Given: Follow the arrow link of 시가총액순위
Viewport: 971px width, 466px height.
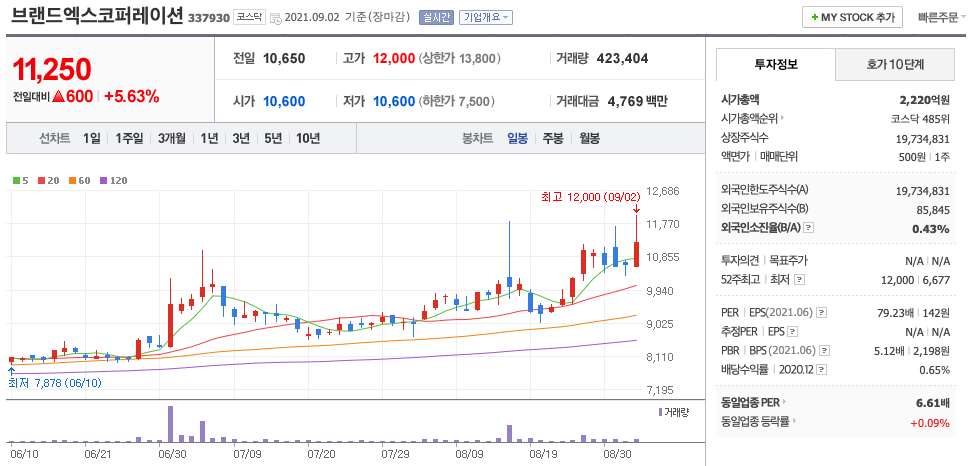Looking at the screenshot, I should [x=782, y=119].
